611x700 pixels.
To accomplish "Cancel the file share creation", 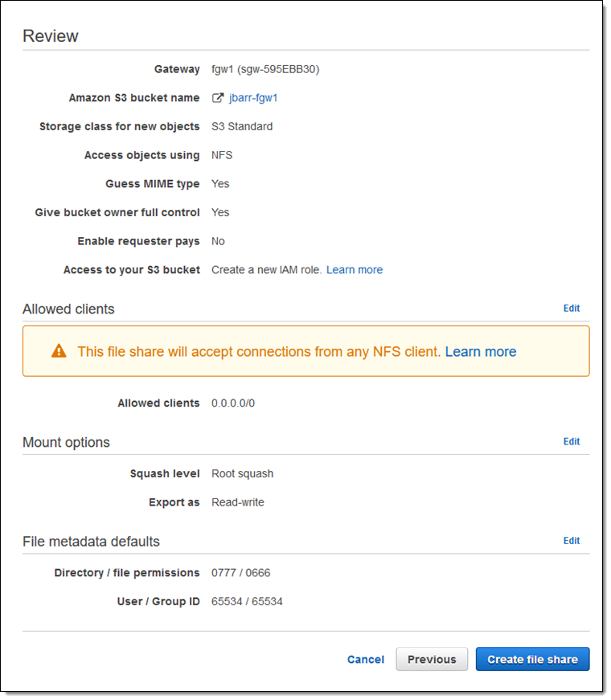I will (366, 660).
